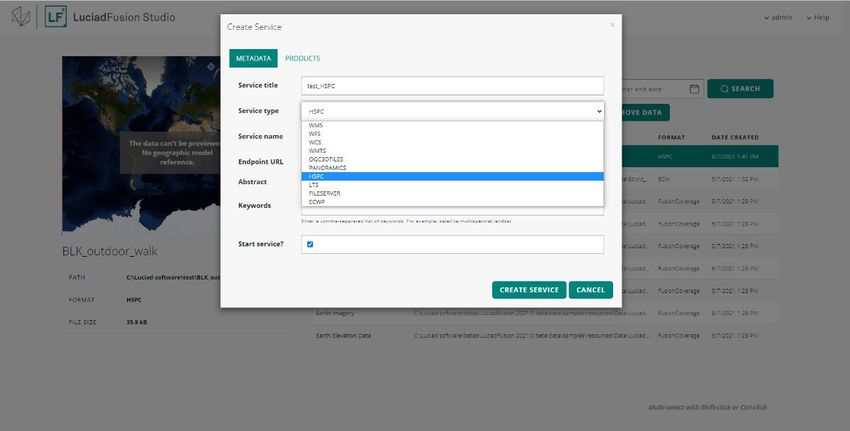Viewport: 850px width, 431px height.
Task: Click the partially hidden MOVE DATA button
Action: tap(646, 113)
